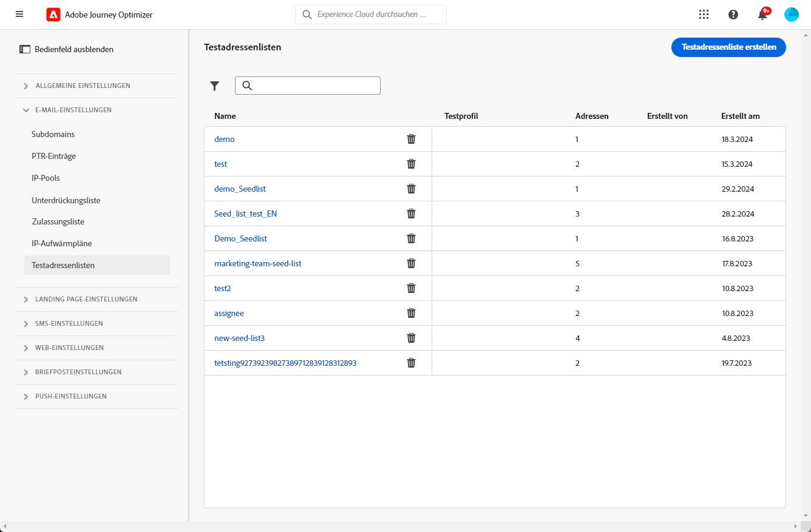
Task: Open the app switcher grid
Action: click(x=704, y=15)
